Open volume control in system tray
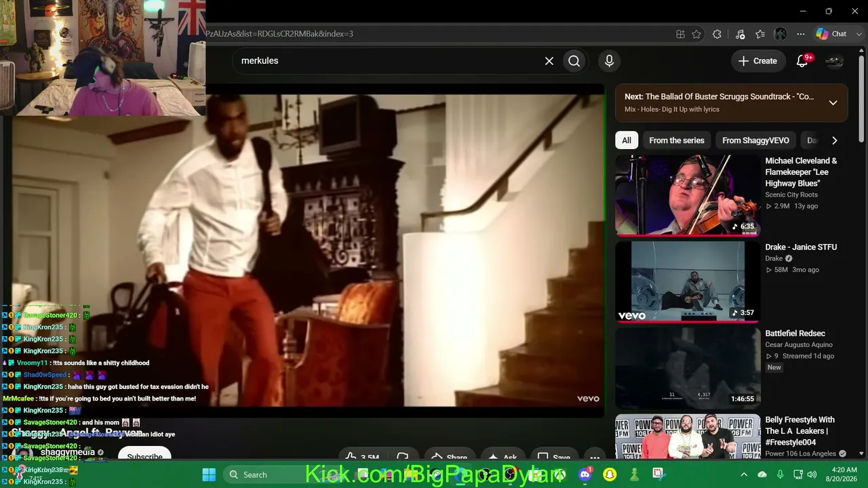The width and height of the screenshot is (868, 488). [x=812, y=474]
